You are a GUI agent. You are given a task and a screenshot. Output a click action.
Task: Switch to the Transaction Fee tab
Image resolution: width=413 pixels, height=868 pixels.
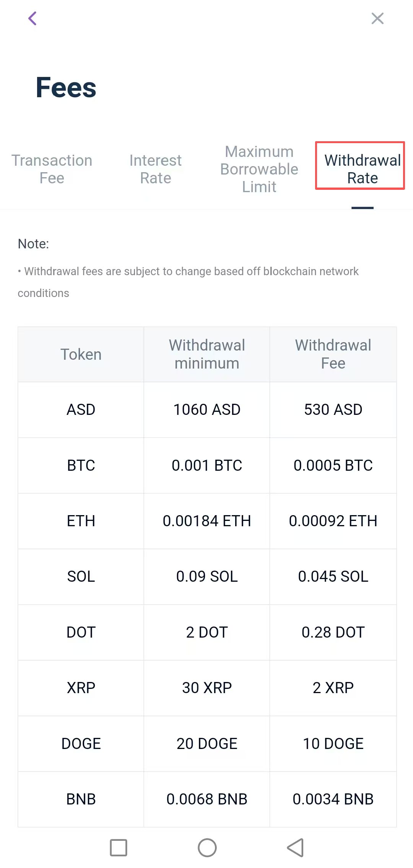tap(52, 169)
